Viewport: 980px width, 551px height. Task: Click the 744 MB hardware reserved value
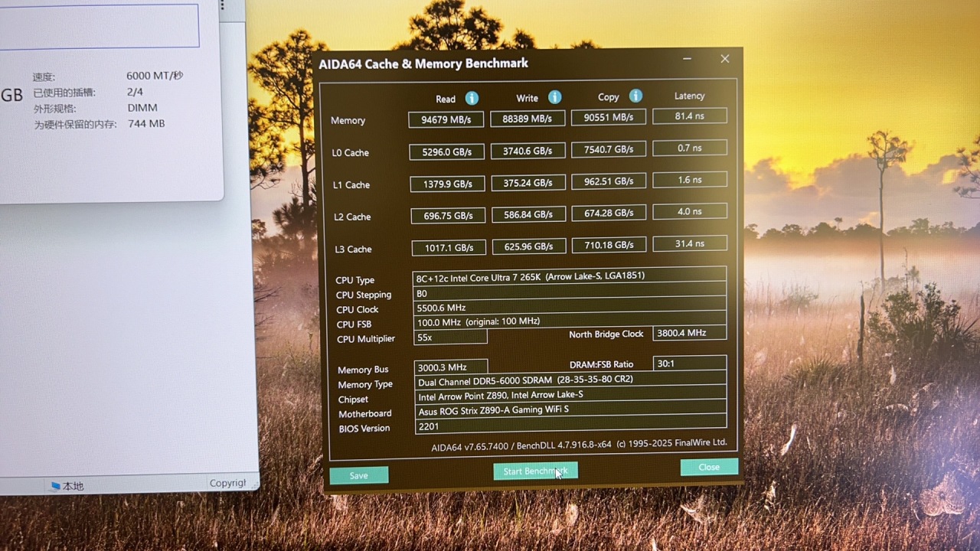coord(146,124)
